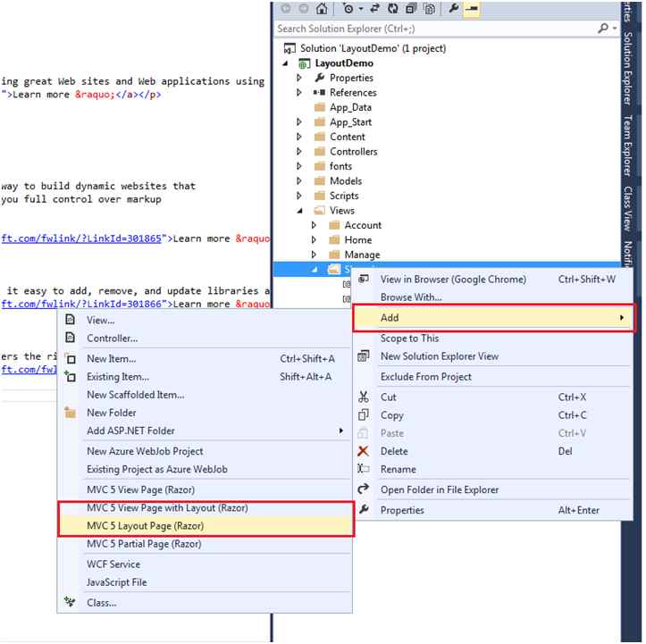Toggle the highlighted Preview Selected Items icon
The width and height of the screenshot is (646, 644).
472,9
